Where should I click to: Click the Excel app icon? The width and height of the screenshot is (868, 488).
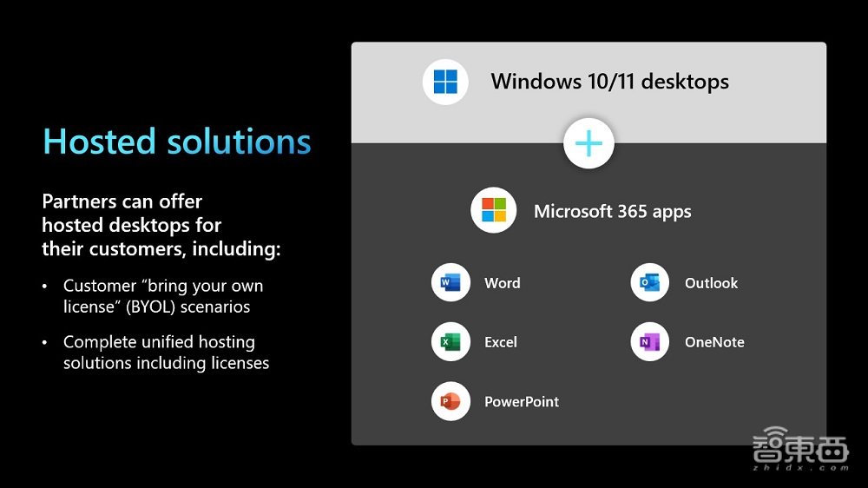(x=450, y=342)
